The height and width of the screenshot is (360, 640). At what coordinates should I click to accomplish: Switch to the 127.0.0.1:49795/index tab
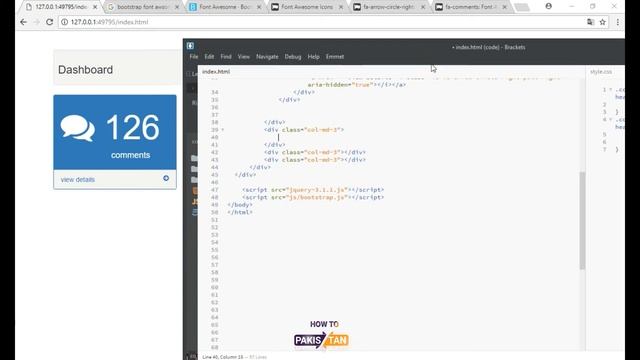tap(61, 7)
